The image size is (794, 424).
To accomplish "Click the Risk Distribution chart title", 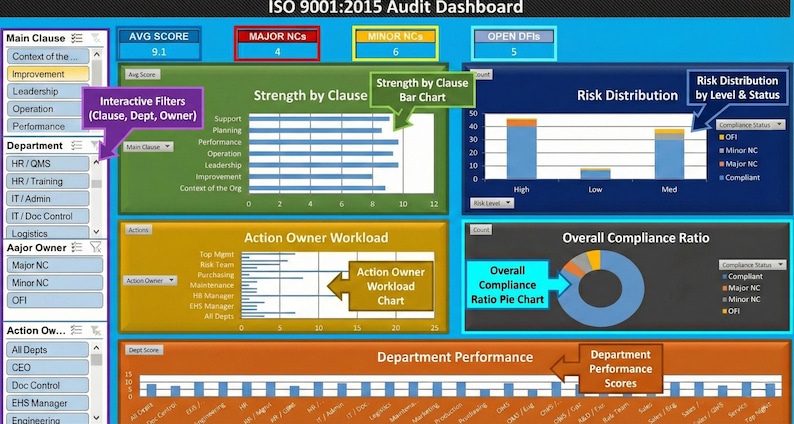I will [x=627, y=95].
